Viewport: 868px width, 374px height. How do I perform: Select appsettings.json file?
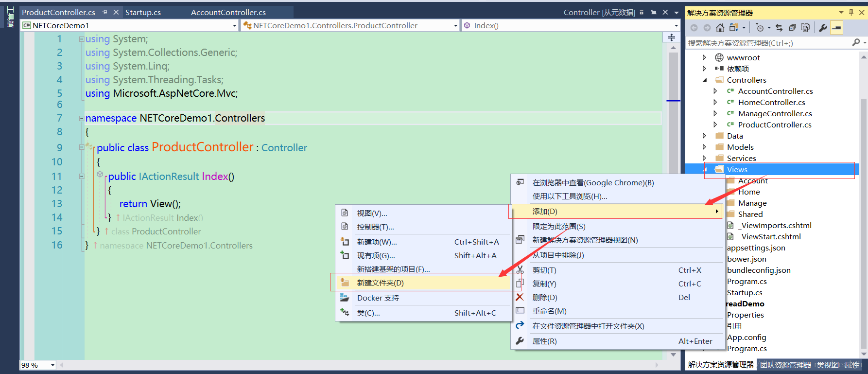point(756,248)
